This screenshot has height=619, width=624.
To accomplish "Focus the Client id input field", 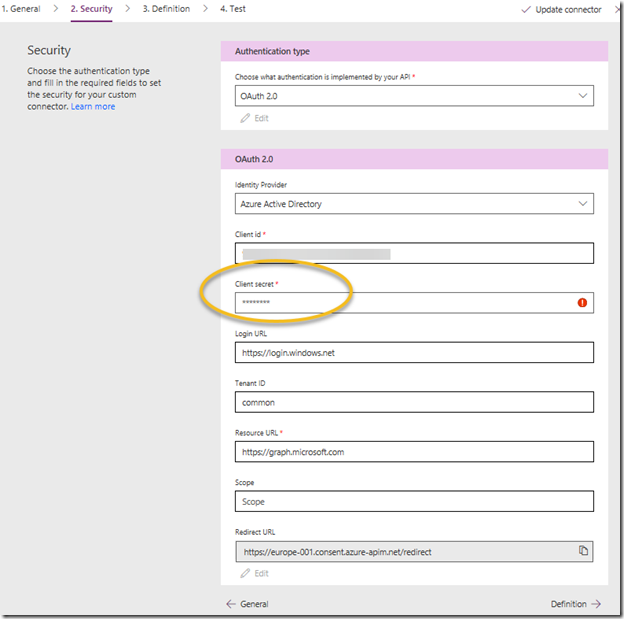I will (x=414, y=253).
